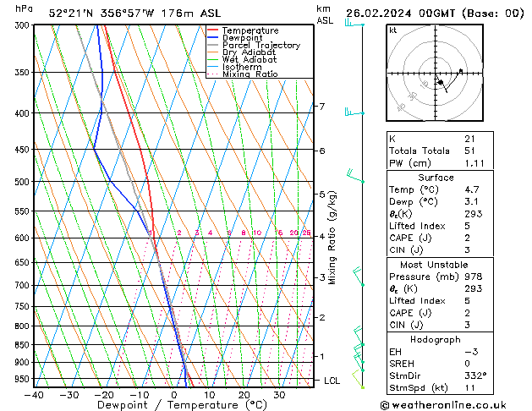The image size is (532, 411).
Task: Click the red Temperature legend line
Action: pyautogui.click(x=214, y=31)
